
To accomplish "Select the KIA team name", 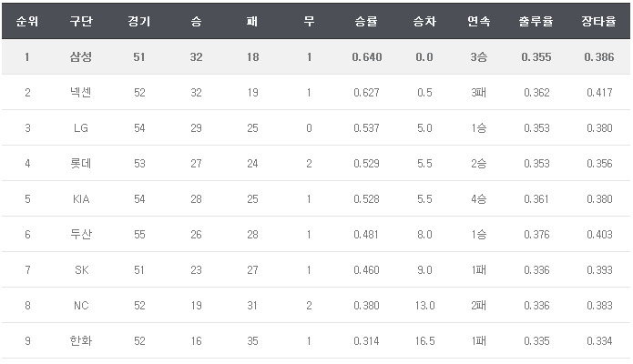I will (x=81, y=199).
